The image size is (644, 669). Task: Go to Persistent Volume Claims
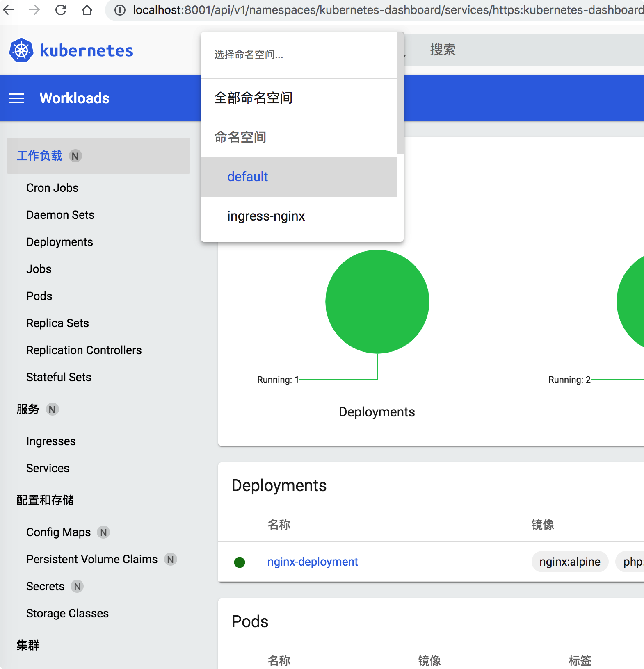pyautogui.click(x=92, y=559)
